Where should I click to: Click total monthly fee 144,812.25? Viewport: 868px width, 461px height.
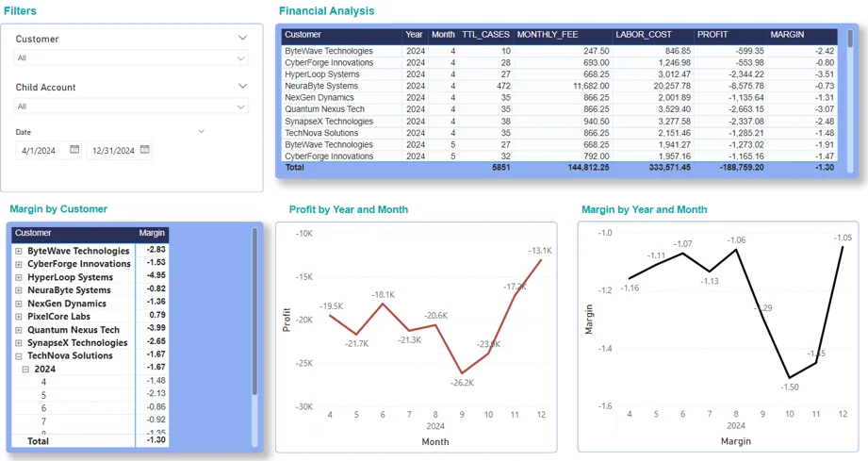point(588,167)
